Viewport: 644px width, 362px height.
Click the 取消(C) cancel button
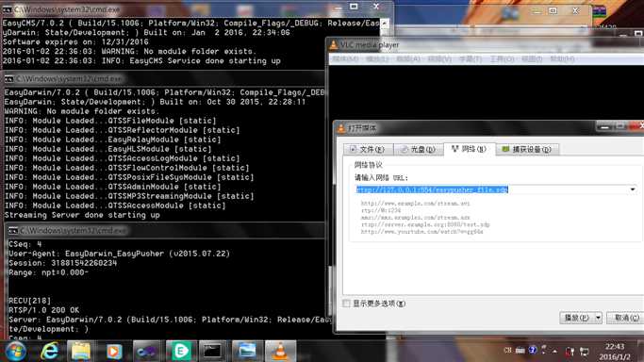[x=626, y=318]
